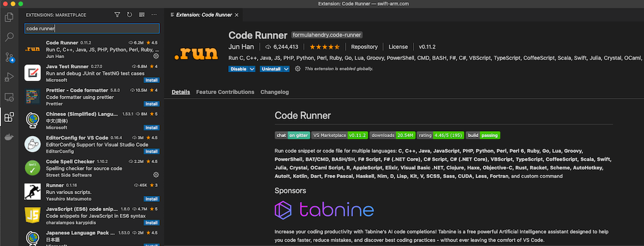Close the Extension: Code Runner tab
This screenshot has width=644, height=246.
[x=236, y=15]
